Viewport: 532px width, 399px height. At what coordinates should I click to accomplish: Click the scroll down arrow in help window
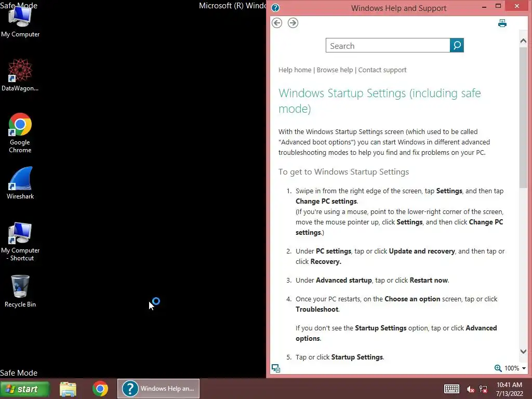pyautogui.click(x=523, y=352)
